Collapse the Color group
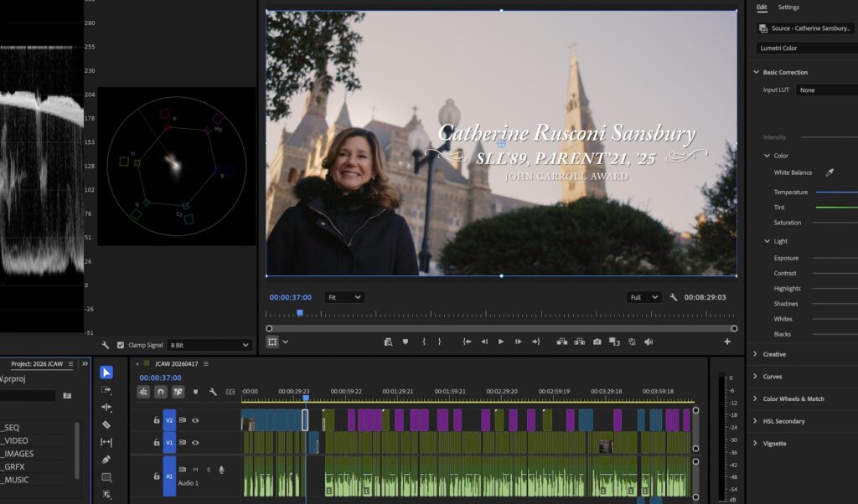Image resolution: width=858 pixels, height=504 pixels. (x=768, y=156)
